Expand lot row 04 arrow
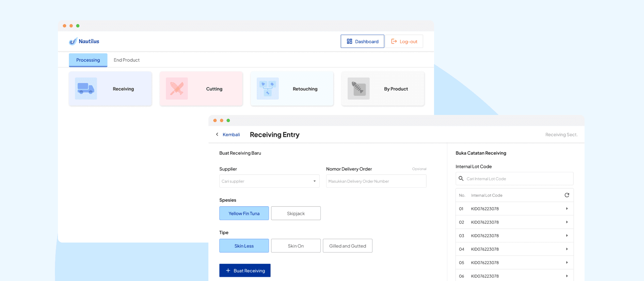 pos(567,249)
